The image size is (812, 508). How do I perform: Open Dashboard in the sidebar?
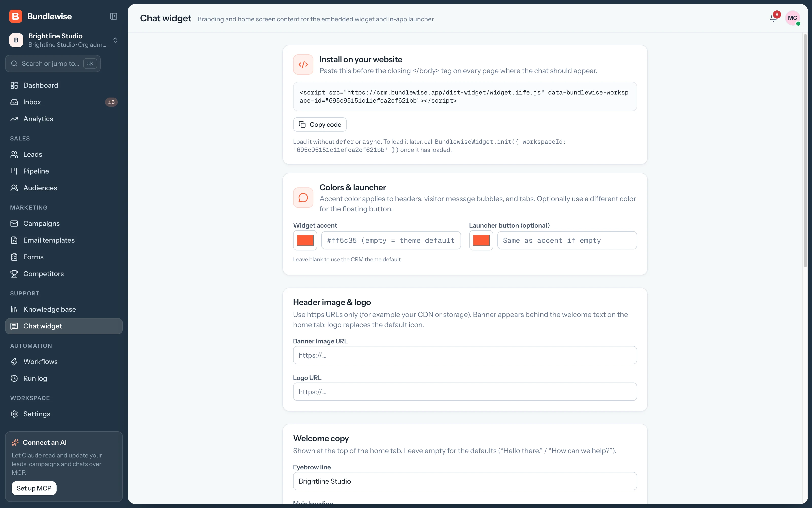[x=64, y=85]
